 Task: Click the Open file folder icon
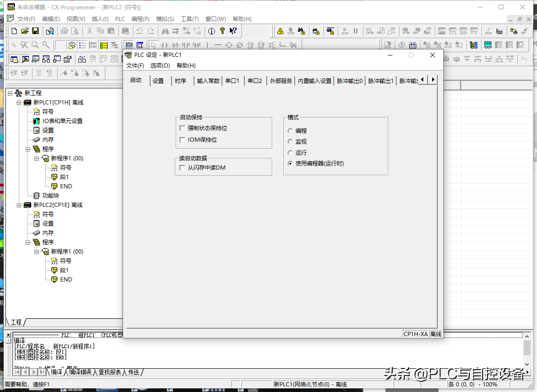click(25, 31)
